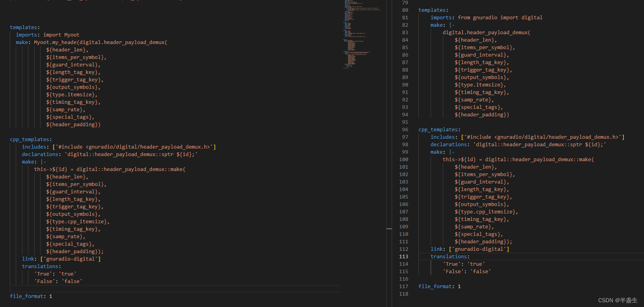Click "'False': 'false'" on line 115

pyautogui.click(x=467, y=272)
